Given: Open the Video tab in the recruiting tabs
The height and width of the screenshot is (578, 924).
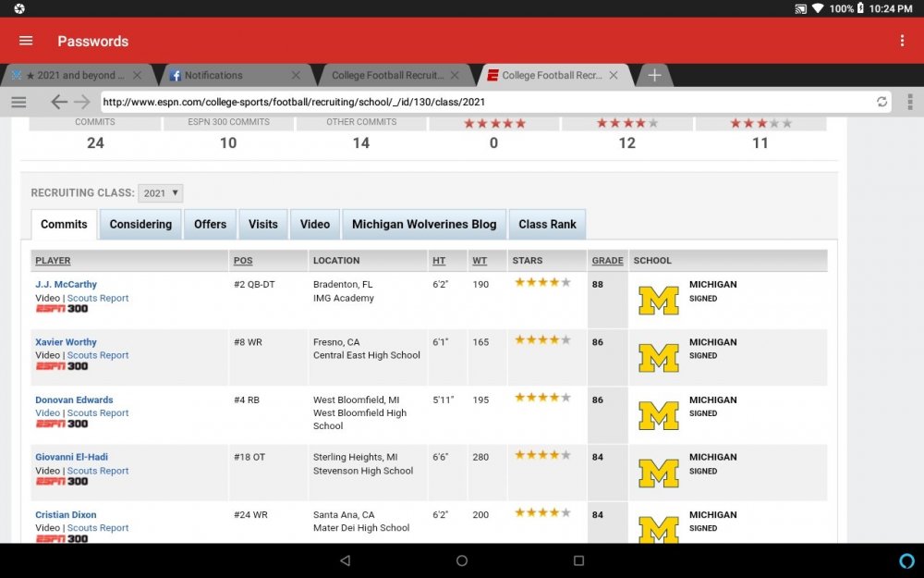Looking at the screenshot, I should pyautogui.click(x=315, y=224).
